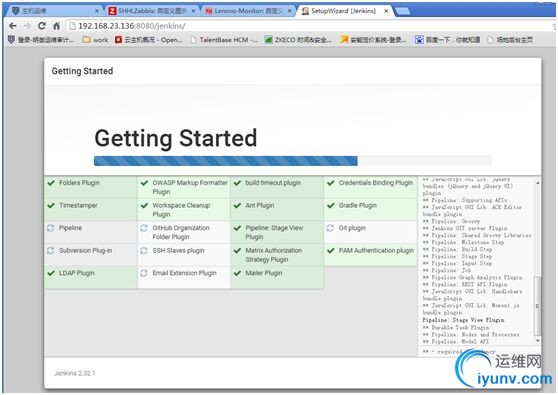The width and height of the screenshot is (558, 395).
Task: Select the Subversion Plug-in name
Action: point(85,251)
